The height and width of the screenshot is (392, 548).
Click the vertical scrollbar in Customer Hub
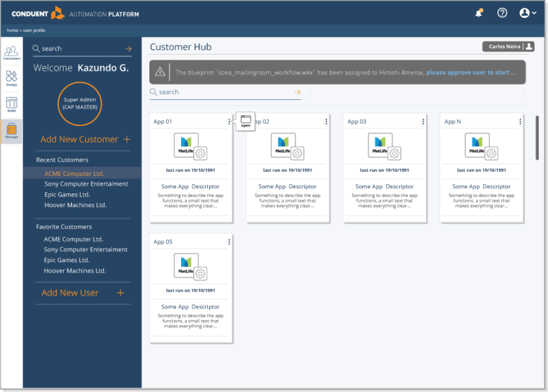[x=537, y=137]
